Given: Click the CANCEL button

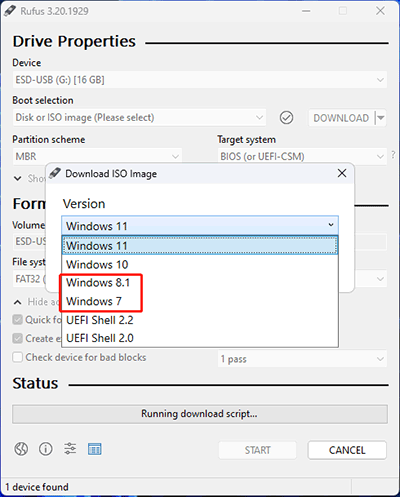Looking at the screenshot, I should 347,450.
